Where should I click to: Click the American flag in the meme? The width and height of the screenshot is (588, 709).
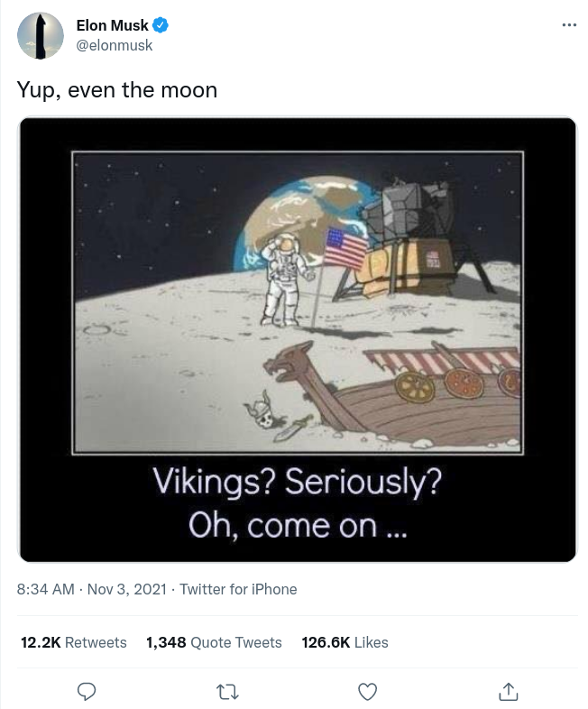(345, 247)
